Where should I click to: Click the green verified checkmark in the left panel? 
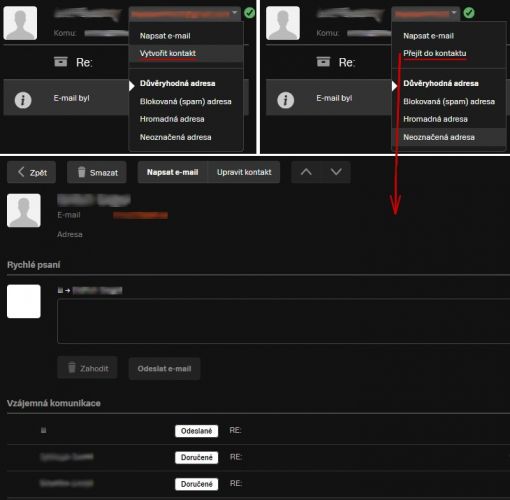tap(249, 13)
